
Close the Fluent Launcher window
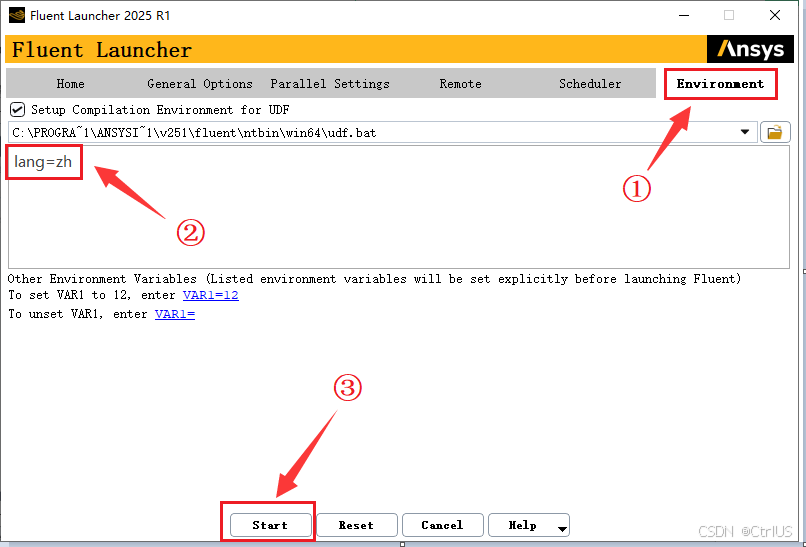pos(775,15)
